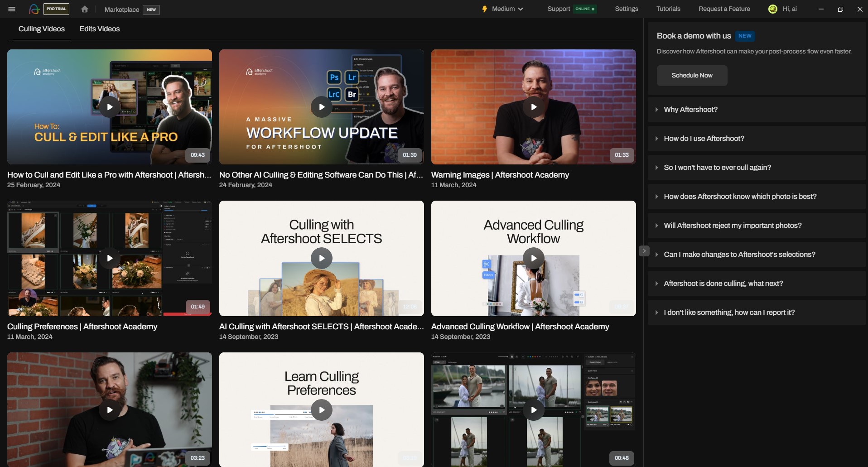Open the How to Cull and Edit Like a Pro title

pyautogui.click(x=109, y=175)
